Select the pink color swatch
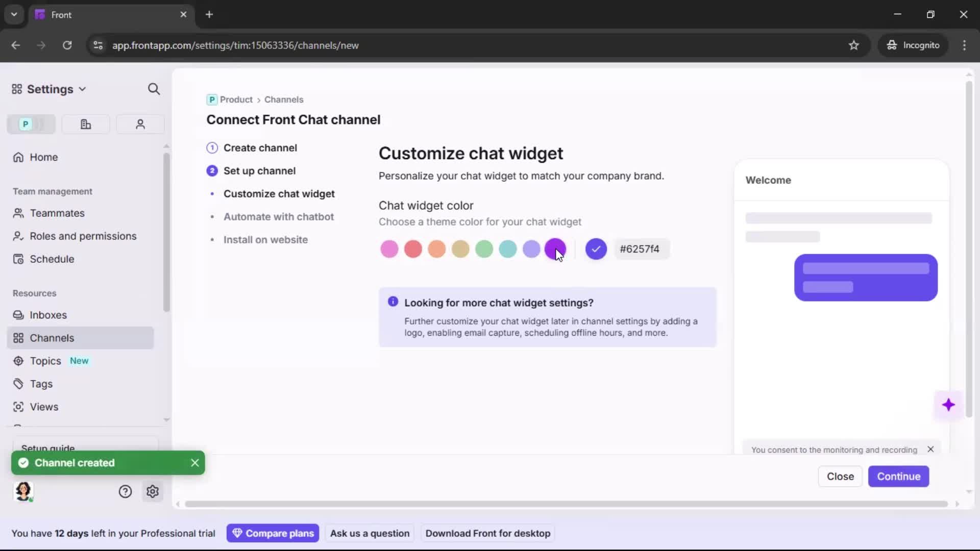The width and height of the screenshot is (980, 551). point(389,249)
